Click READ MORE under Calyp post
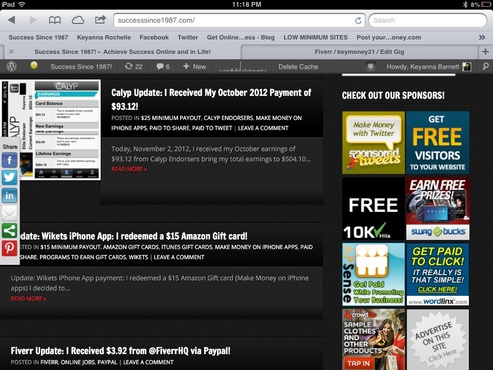This screenshot has width=493, height=370. point(129,169)
